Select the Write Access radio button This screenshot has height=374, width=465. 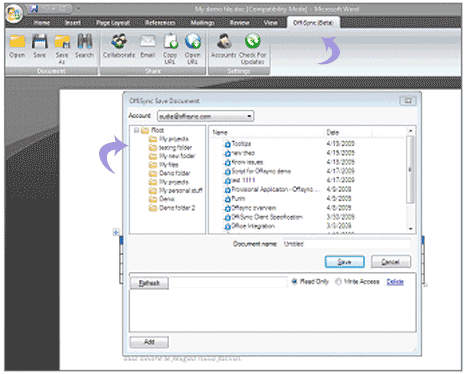coord(338,282)
